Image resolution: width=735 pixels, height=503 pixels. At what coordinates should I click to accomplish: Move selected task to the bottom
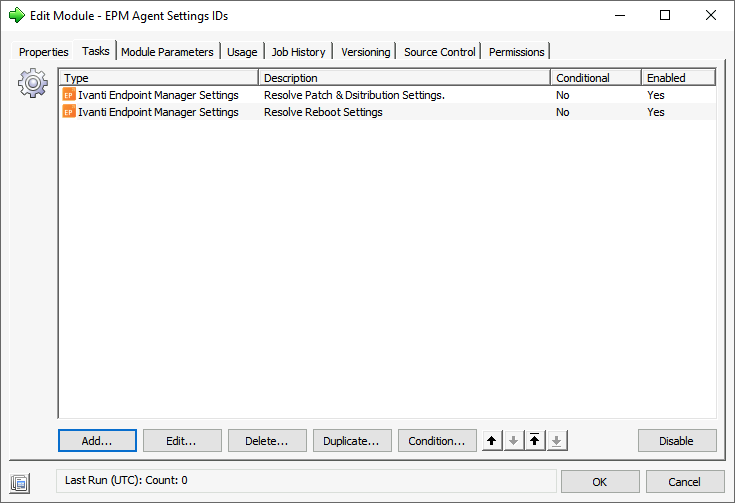[556, 441]
